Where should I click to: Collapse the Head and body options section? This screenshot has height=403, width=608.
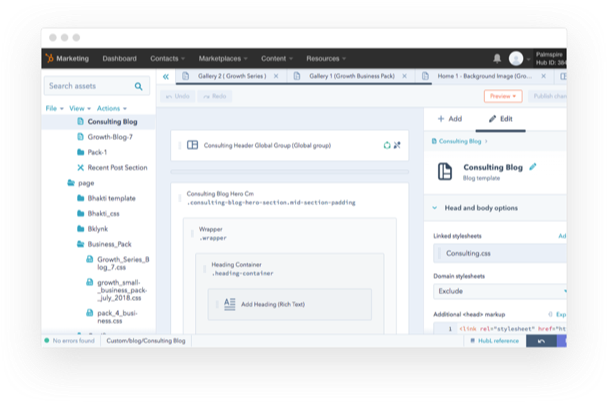pyautogui.click(x=434, y=208)
